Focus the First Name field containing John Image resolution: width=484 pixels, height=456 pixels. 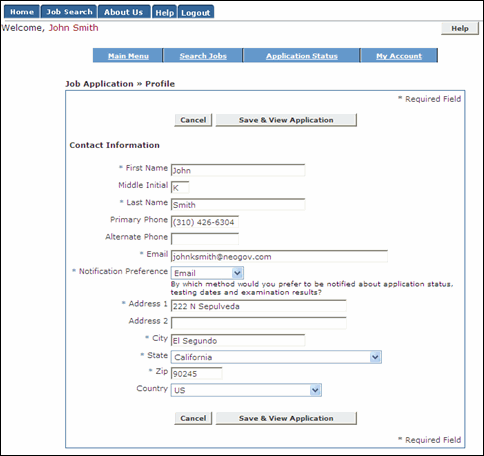click(238, 170)
